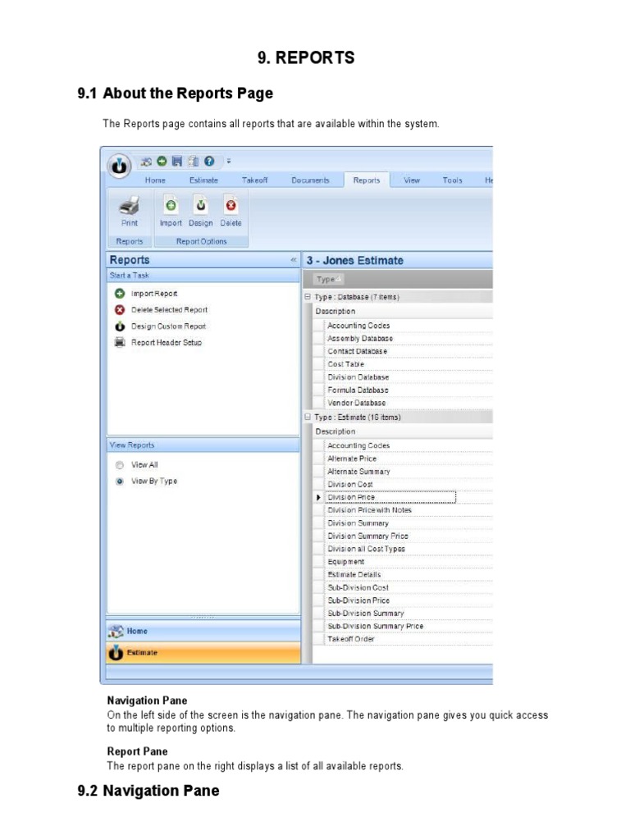Viewport: 630px width, 840px height.
Task: Collapse the Type : Database group
Action: pyautogui.click(x=308, y=296)
